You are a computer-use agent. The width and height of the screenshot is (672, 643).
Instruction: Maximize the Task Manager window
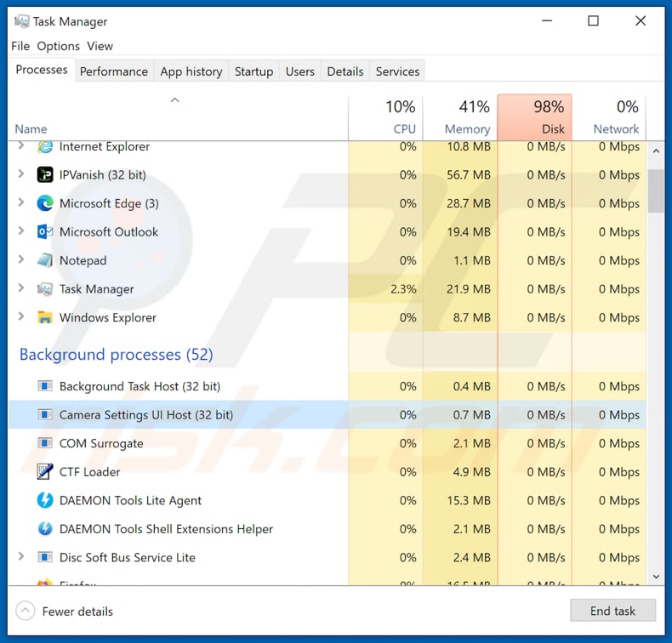593,20
